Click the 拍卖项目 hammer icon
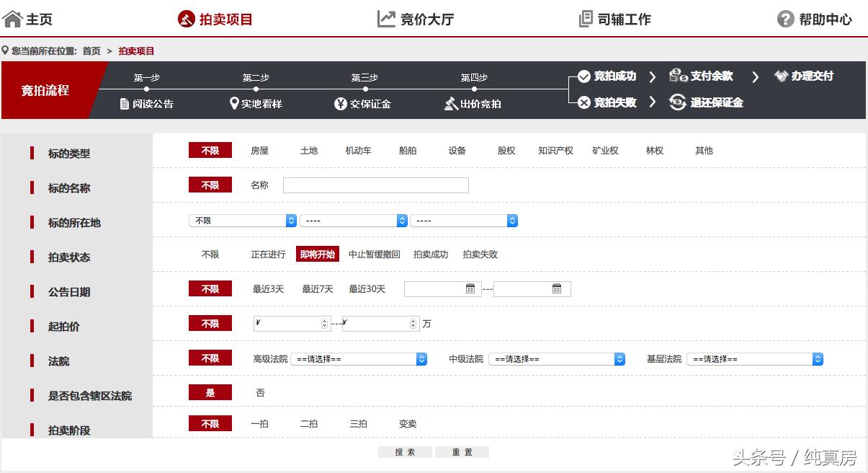The width and height of the screenshot is (868, 473). coord(186,18)
